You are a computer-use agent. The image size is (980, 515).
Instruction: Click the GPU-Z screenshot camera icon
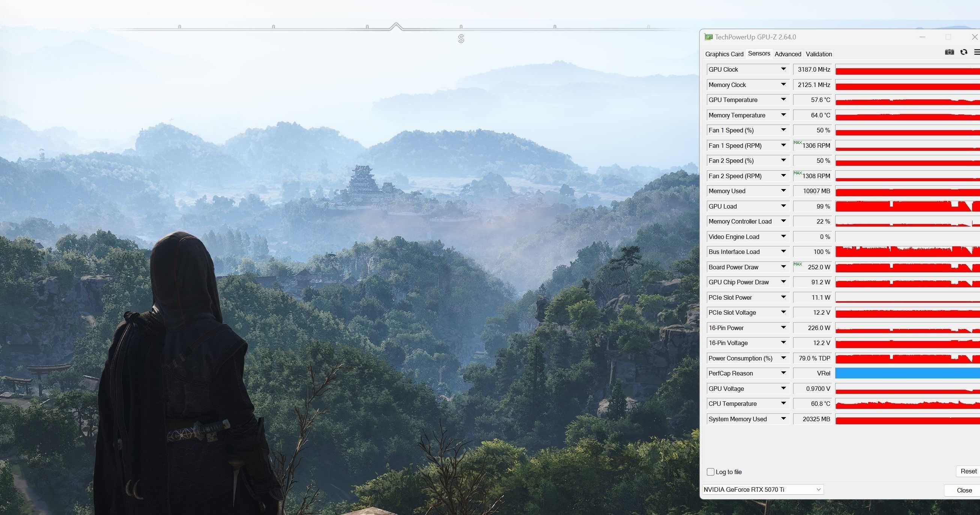(x=949, y=52)
